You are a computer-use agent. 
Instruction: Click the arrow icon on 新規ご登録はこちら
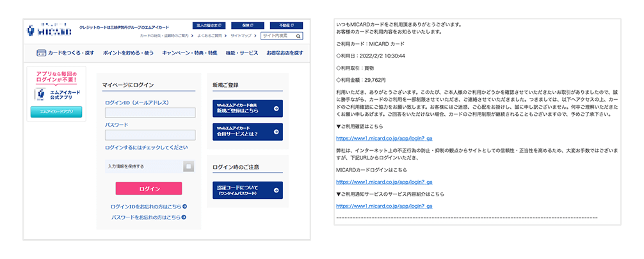click(x=275, y=108)
